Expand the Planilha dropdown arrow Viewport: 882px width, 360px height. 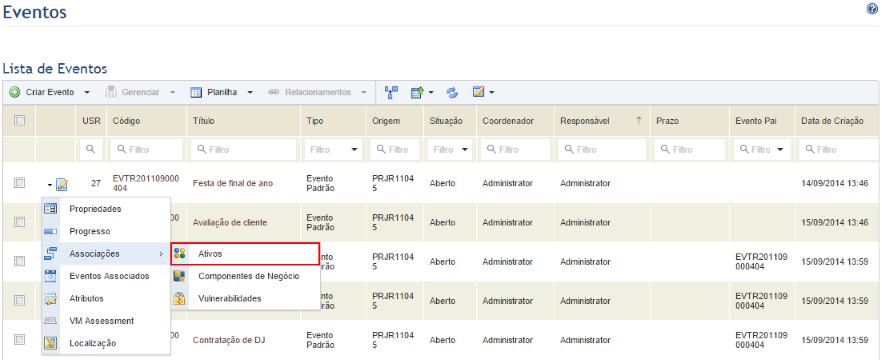tap(250, 92)
